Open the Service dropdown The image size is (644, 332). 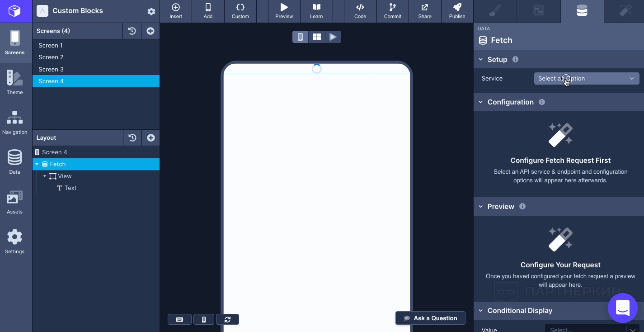586,78
